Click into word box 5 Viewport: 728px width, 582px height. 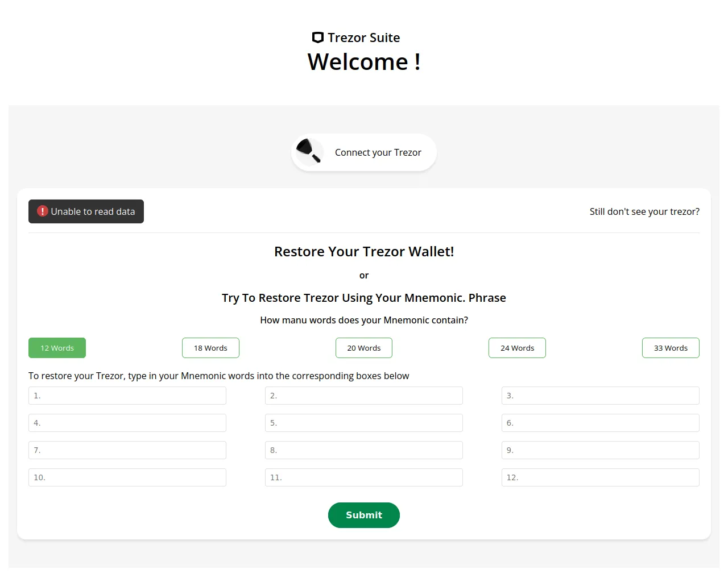coord(364,423)
